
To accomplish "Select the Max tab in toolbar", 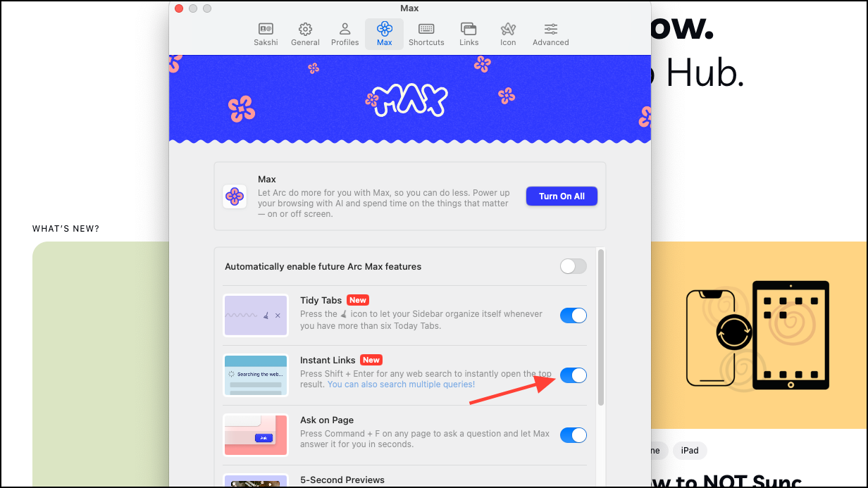I will 384,34.
